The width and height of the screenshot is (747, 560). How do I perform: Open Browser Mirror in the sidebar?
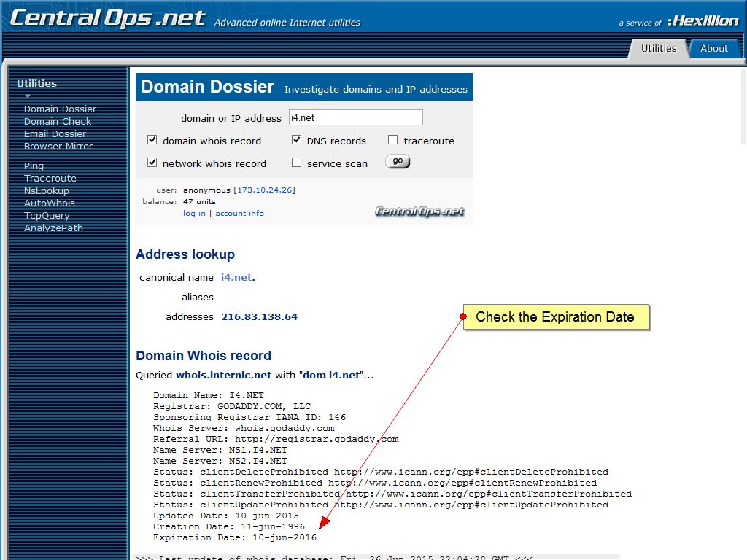(x=58, y=146)
